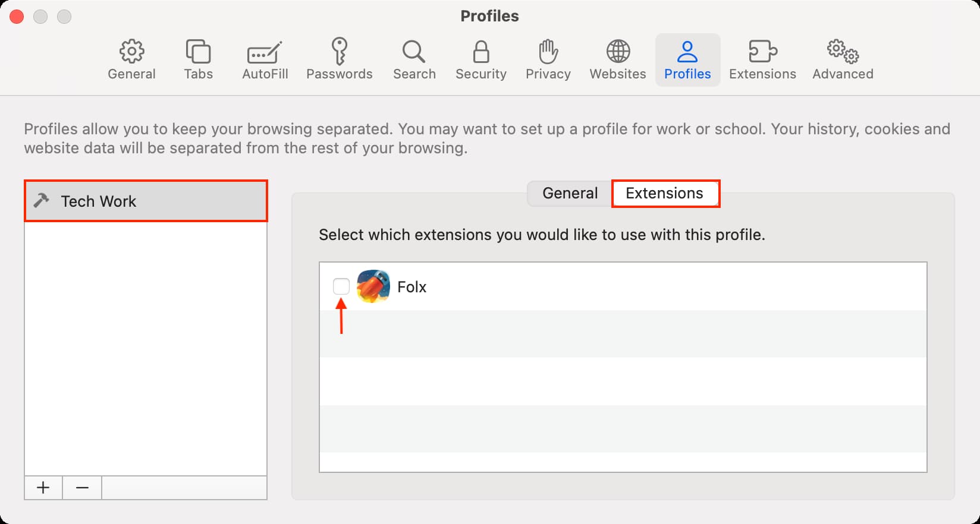Open the General settings pane
This screenshot has width=980, height=524.
click(131, 60)
